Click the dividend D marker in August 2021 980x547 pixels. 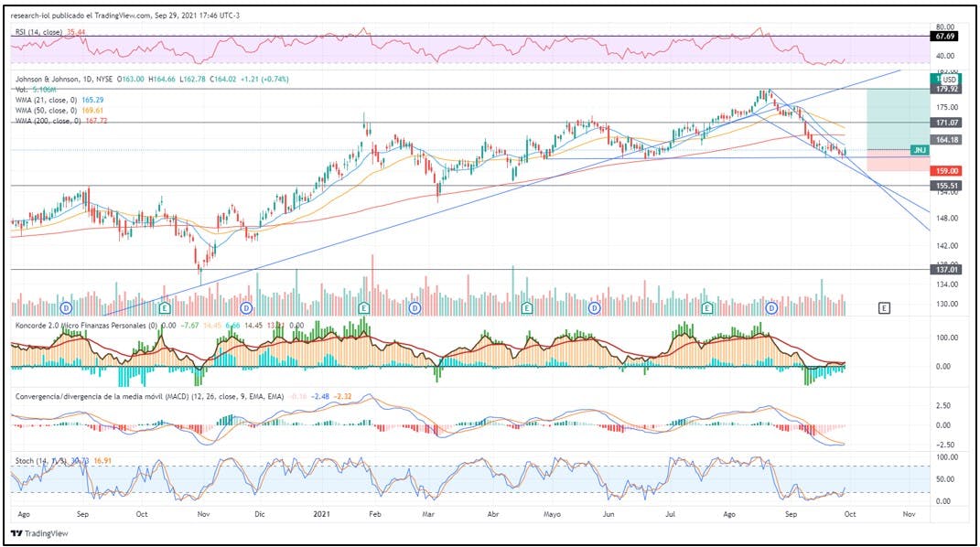click(x=772, y=308)
